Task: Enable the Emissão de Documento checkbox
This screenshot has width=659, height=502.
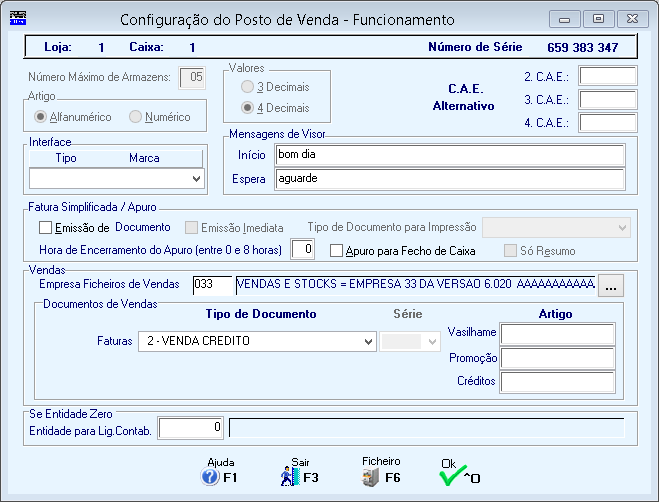Action: [44, 228]
